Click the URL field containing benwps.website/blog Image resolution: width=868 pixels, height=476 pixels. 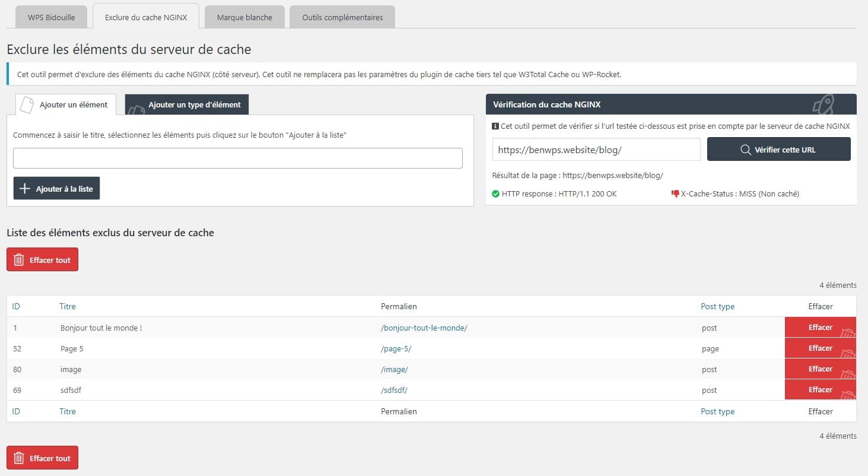click(595, 149)
